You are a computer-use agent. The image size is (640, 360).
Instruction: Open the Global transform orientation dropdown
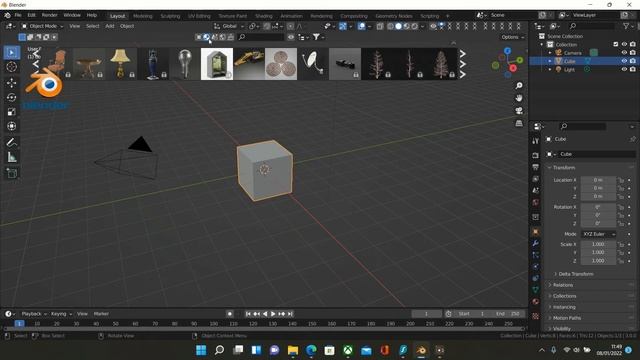click(229, 26)
